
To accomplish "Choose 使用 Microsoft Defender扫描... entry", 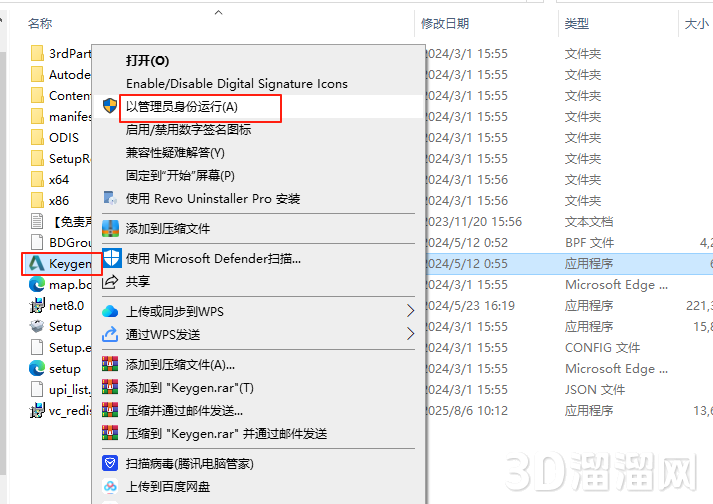I will (x=213, y=259).
